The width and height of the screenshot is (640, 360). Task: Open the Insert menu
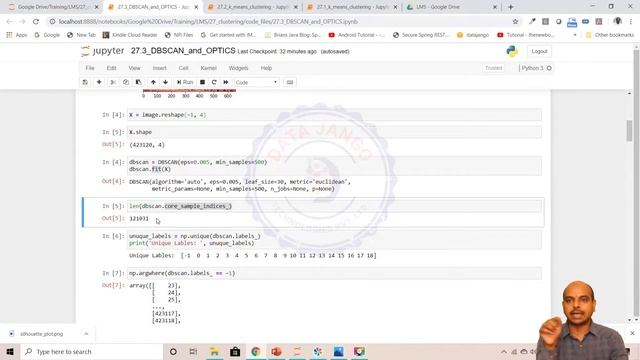tap(160, 68)
